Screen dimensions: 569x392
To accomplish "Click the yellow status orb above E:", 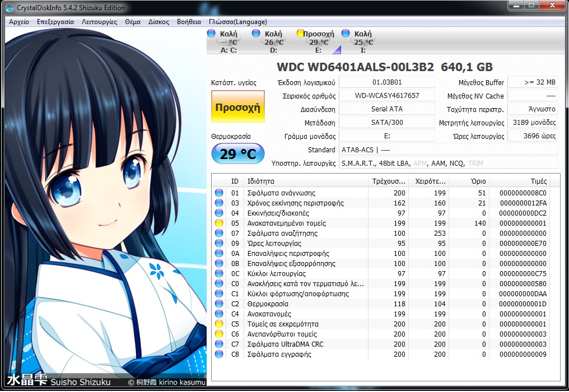I will point(301,34).
